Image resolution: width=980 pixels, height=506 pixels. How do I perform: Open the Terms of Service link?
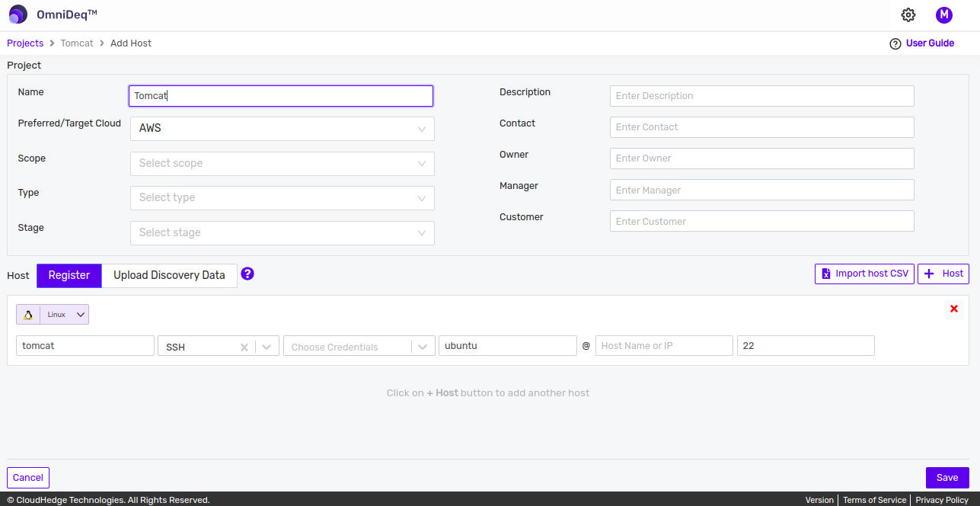point(874,500)
